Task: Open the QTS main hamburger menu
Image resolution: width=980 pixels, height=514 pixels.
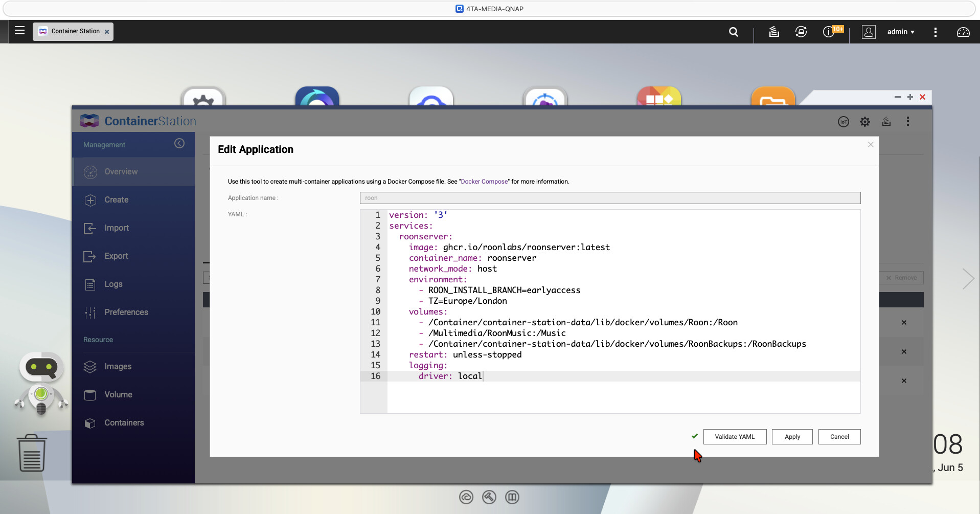Action: coord(19,31)
